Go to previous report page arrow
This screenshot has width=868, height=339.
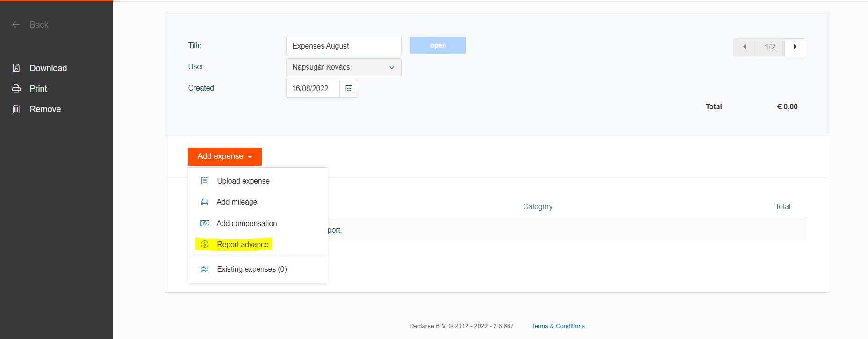[x=744, y=47]
